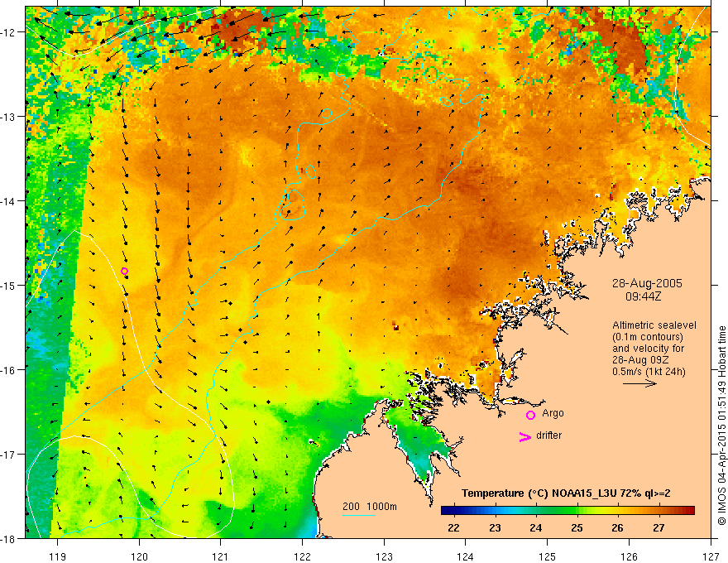Click the 26 value on the temperature scale
Screen dimensions: 728x563
(x=617, y=527)
